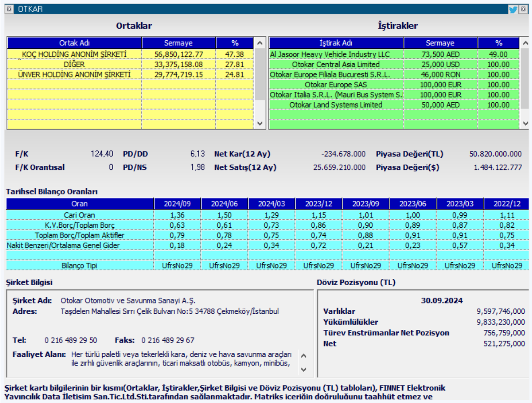
Task: Click the İştirak Adı column header
Action: click(x=336, y=43)
